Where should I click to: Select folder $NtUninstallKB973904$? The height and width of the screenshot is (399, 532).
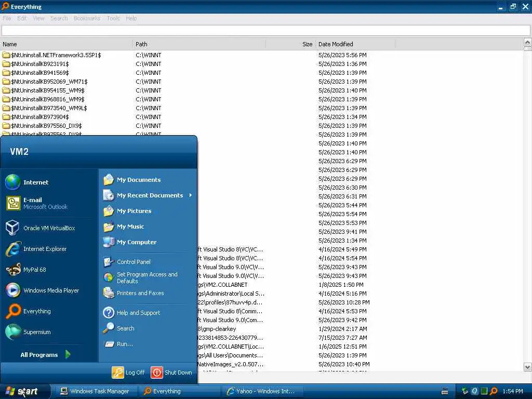40,117
